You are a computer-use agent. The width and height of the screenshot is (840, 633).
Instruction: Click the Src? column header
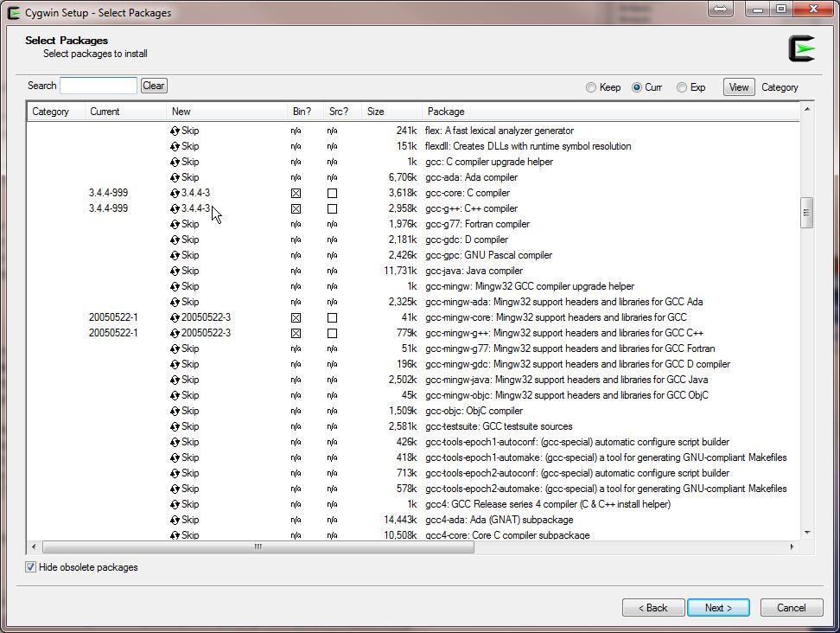coord(343,112)
